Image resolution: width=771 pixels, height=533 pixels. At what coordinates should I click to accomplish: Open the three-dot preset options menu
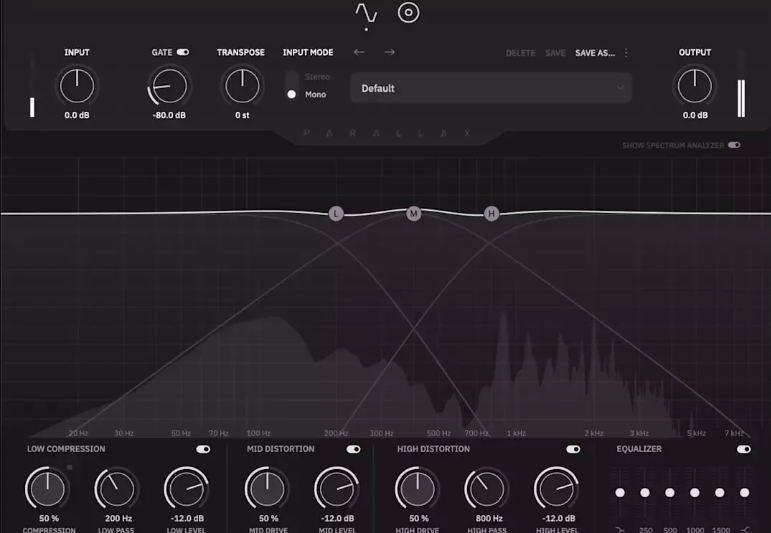pos(626,53)
